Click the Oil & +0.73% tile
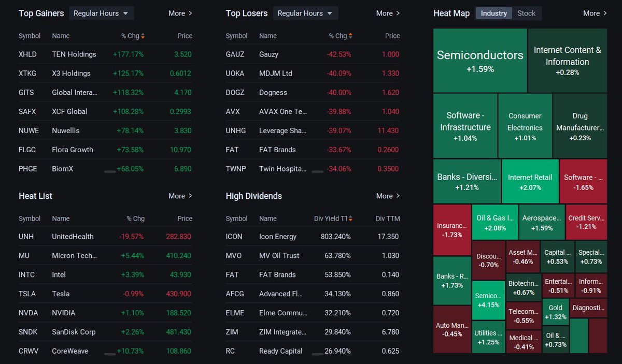 pyautogui.click(x=556, y=340)
